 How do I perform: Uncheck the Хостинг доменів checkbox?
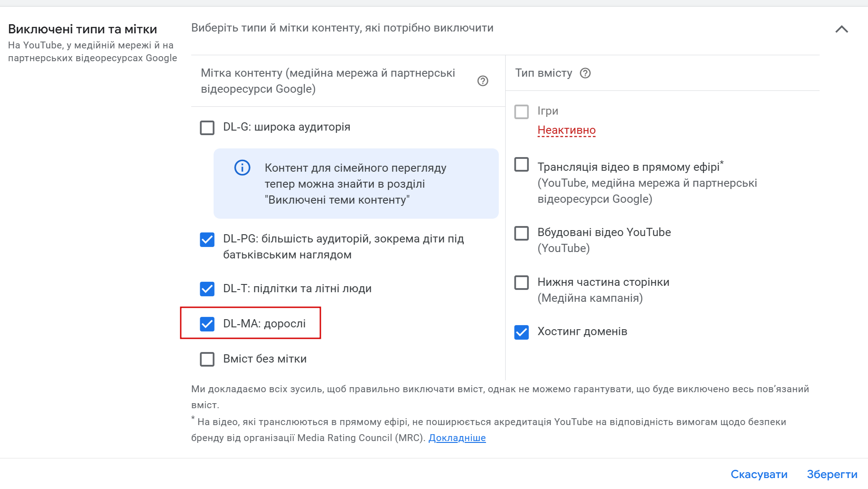(522, 332)
